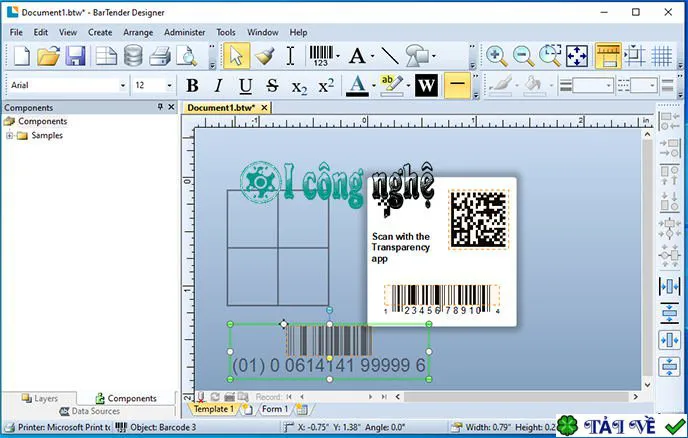Click the horizontal scrollbar track
The width and height of the screenshot is (688, 438).
tap(516, 397)
